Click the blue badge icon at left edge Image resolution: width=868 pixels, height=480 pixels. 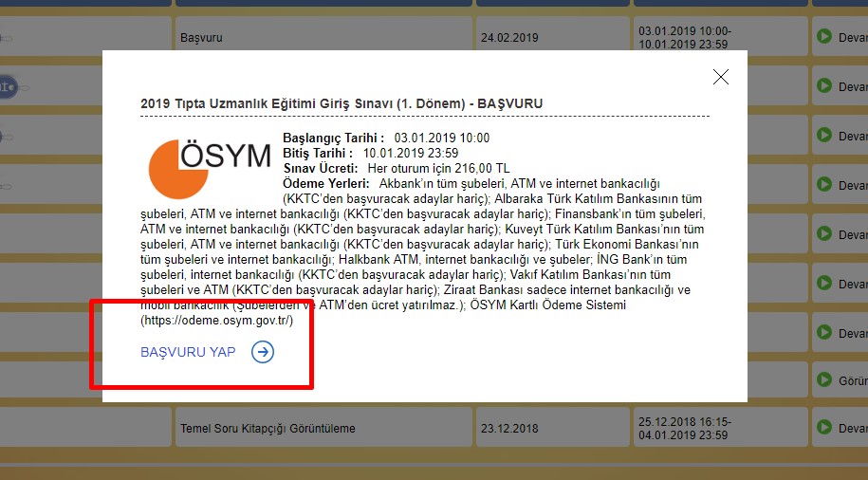point(8,87)
